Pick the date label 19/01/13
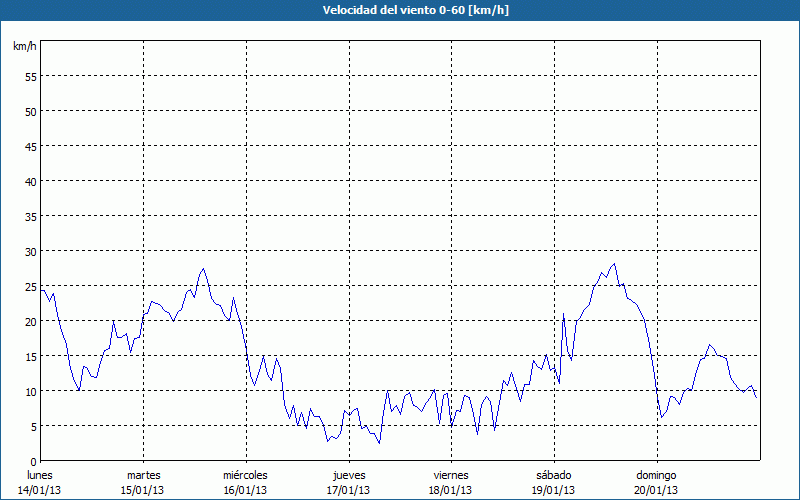Viewport: 800px width, 500px height. point(553,490)
